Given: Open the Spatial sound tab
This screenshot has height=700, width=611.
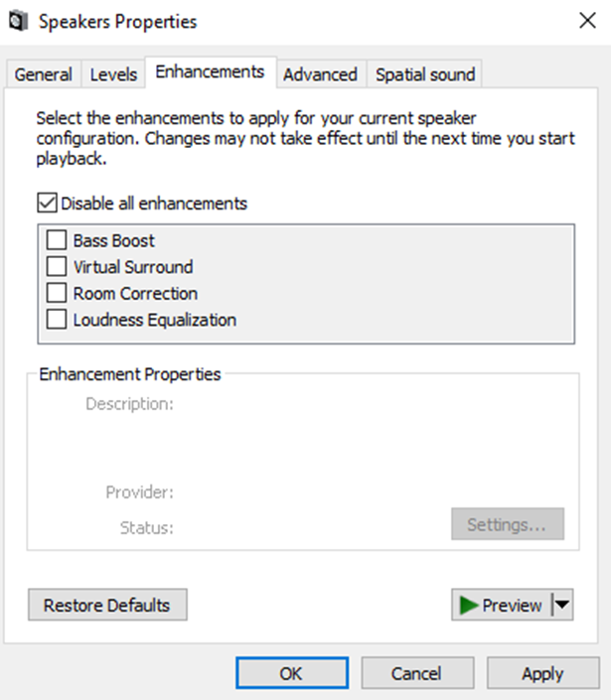Looking at the screenshot, I should click(x=425, y=74).
